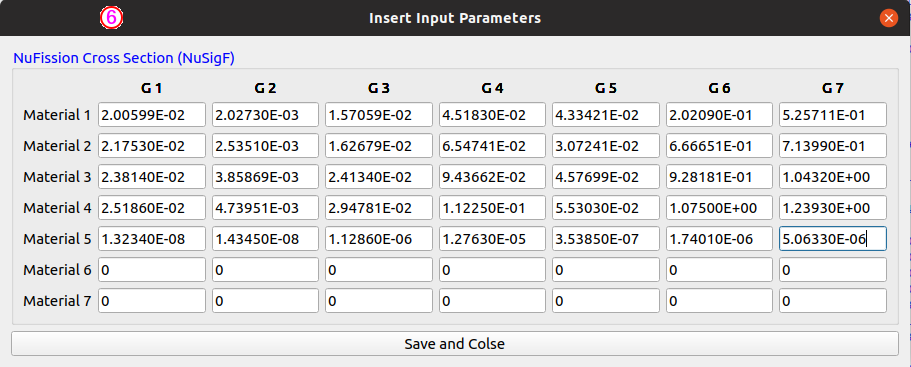Focus Material 2 G5 field 3.07241E-02
Image resolution: width=911 pixels, height=367 pixels.
[606, 146]
